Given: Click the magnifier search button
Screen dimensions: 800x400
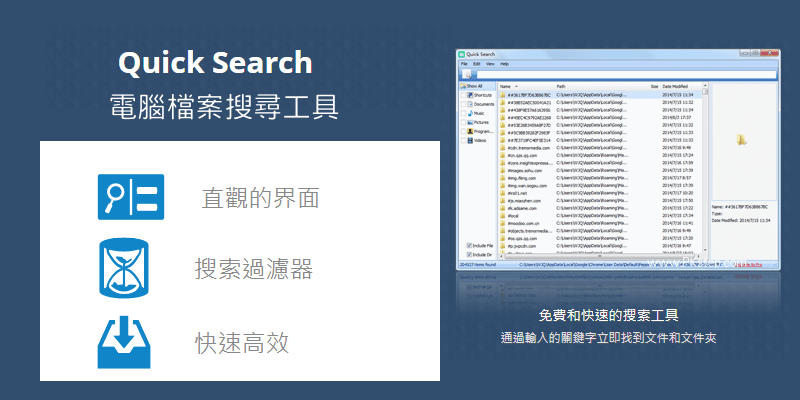Looking at the screenshot, I should pyautogui.click(x=467, y=74).
